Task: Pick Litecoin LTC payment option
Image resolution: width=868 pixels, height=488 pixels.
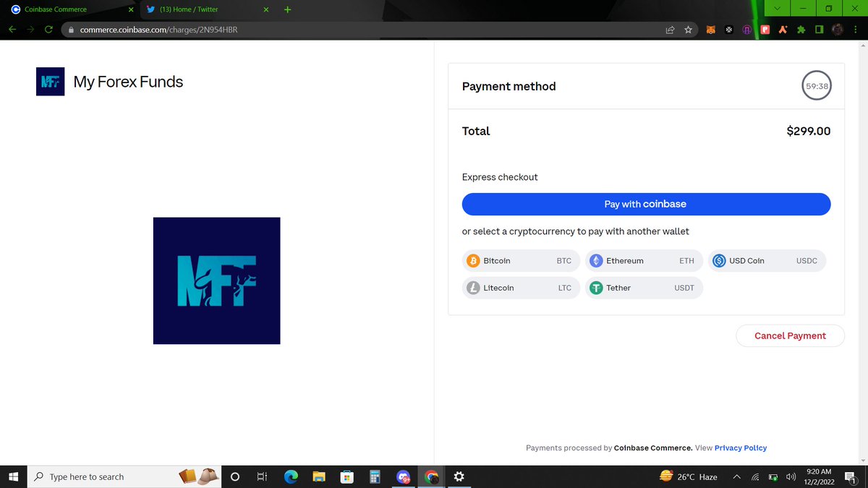Action: [521, 288]
